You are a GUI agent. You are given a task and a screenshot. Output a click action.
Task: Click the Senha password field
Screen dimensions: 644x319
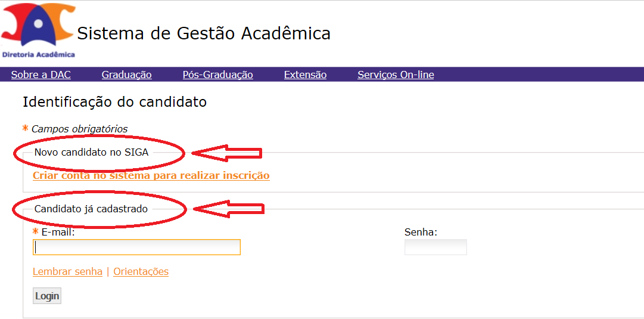click(435, 247)
